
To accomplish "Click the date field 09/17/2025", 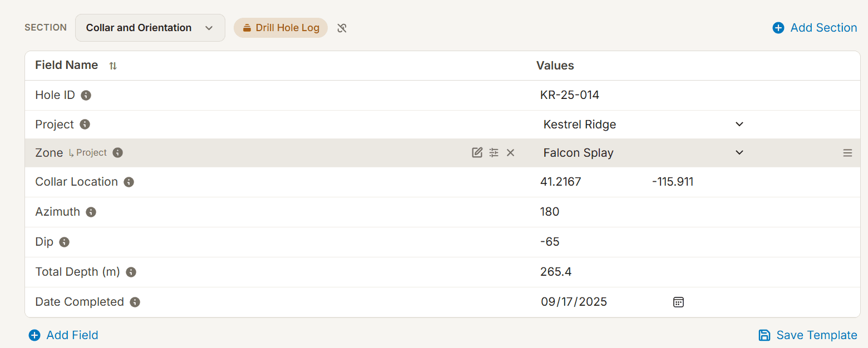I will click(574, 302).
